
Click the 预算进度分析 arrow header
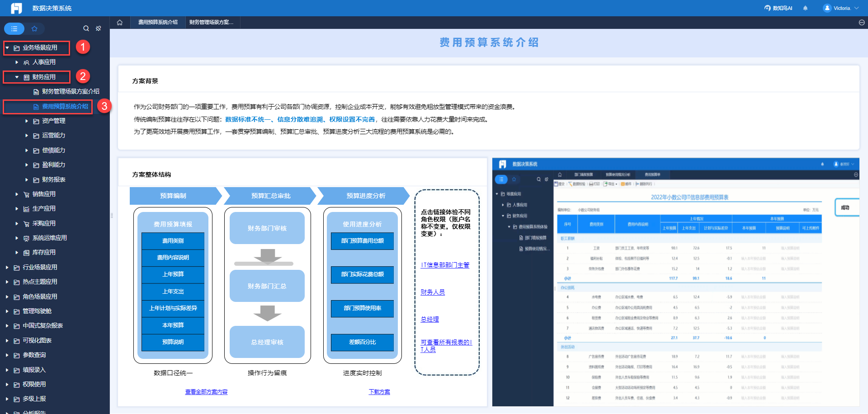click(x=364, y=196)
